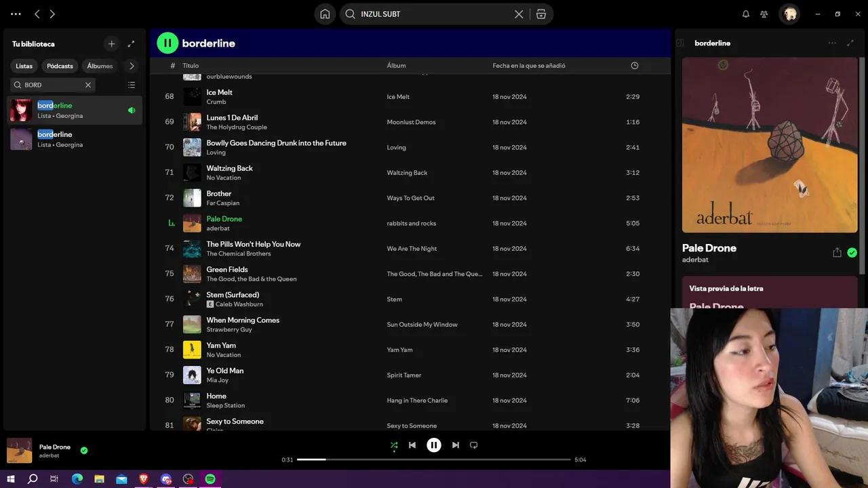Select the Álbumes filter chip
This screenshot has height=488, width=868.
100,66
